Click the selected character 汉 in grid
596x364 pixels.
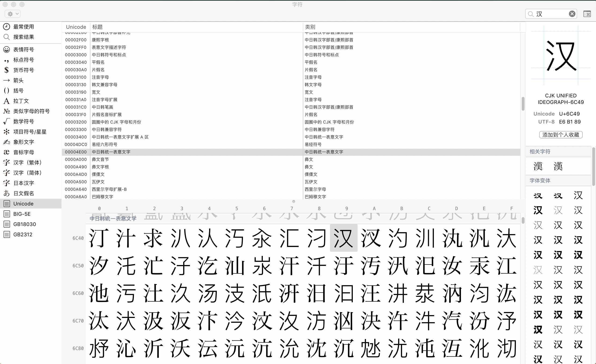pos(344,238)
